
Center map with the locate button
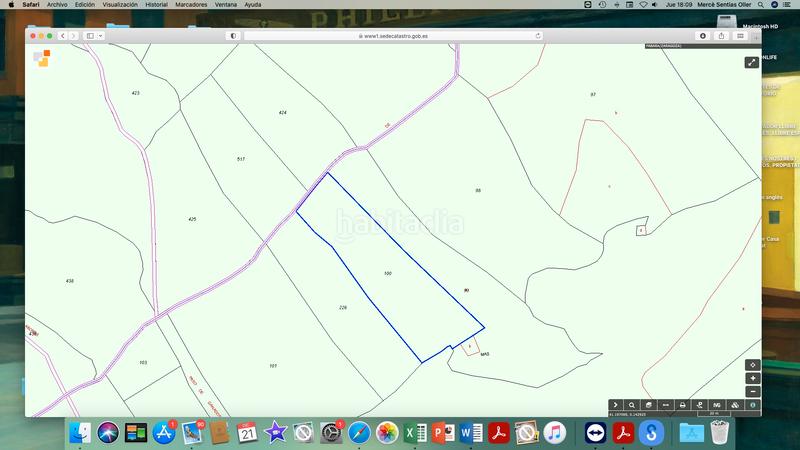click(753, 365)
